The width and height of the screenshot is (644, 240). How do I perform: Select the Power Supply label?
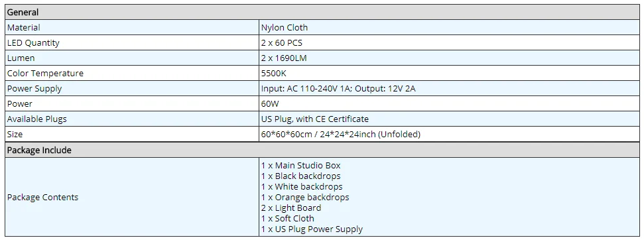coord(34,89)
